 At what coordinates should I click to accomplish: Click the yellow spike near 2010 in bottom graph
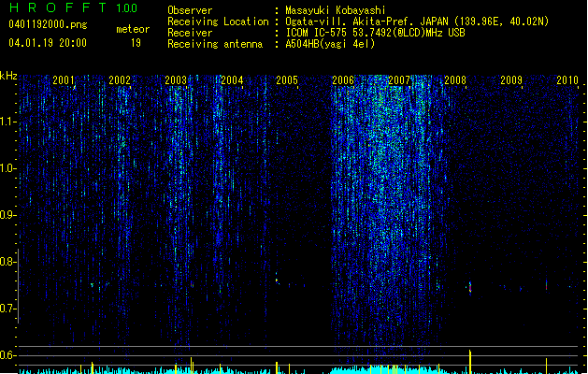coord(546,366)
